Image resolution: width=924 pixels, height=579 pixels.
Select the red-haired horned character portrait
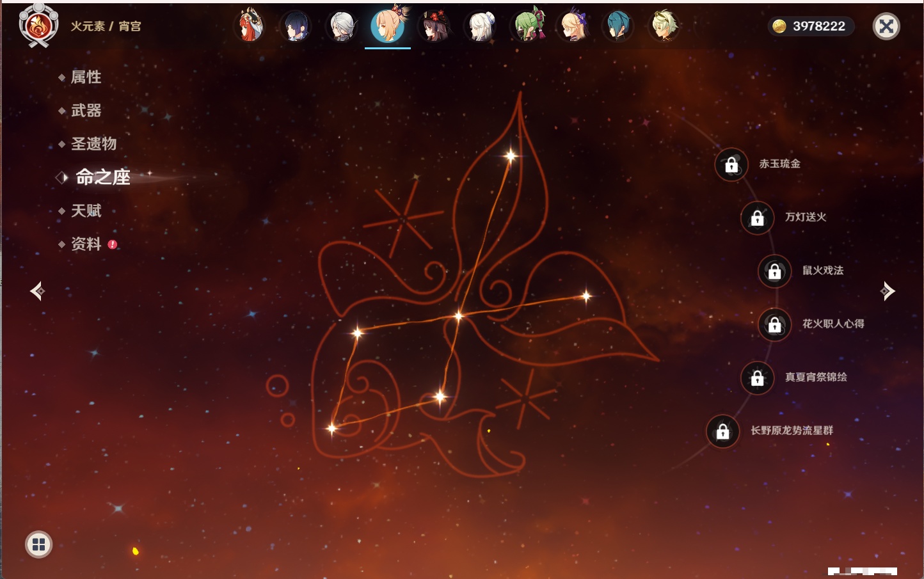tap(250, 26)
